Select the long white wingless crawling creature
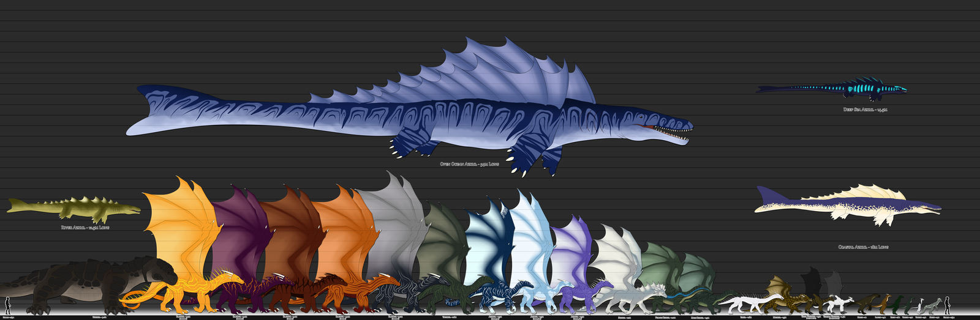This screenshot has width=980, height=320. tap(750, 302)
